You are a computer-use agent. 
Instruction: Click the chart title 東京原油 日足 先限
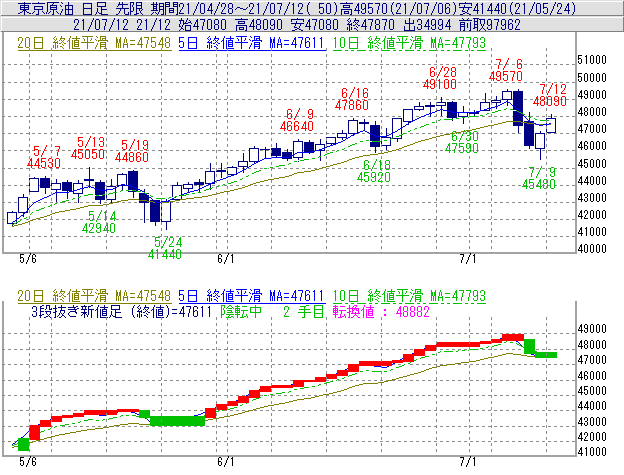[82, 8]
